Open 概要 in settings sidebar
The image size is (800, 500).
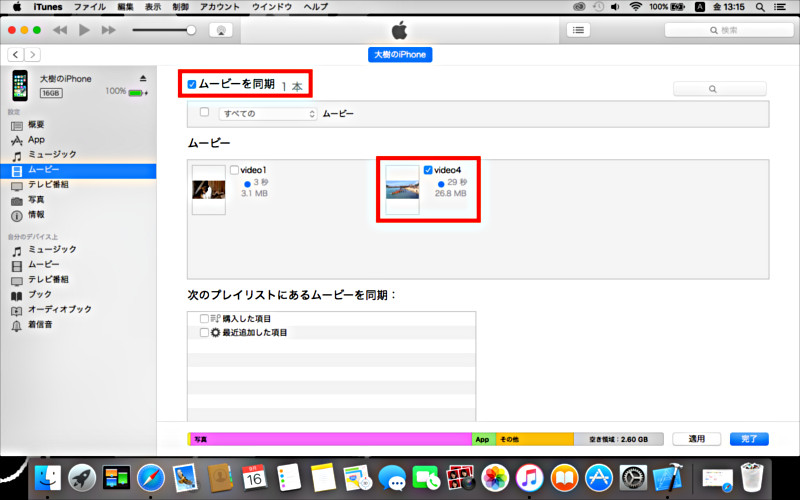[x=36, y=125]
